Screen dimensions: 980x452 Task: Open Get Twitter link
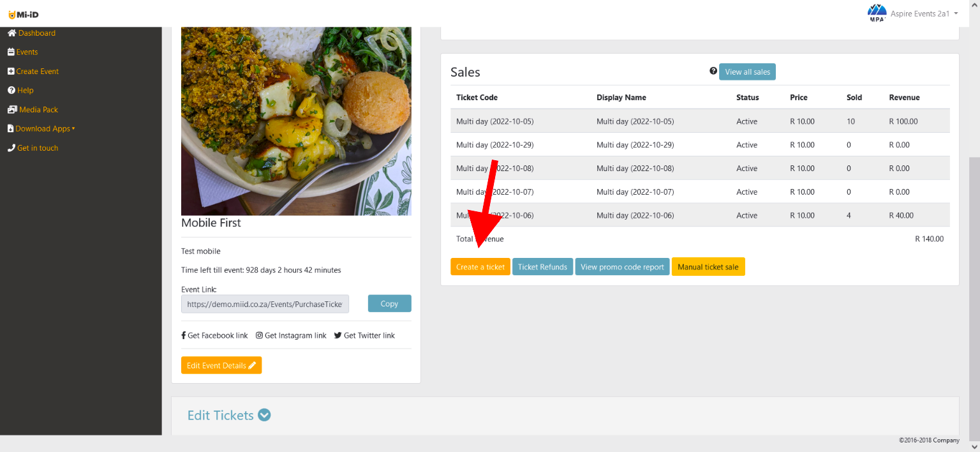[364, 335]
